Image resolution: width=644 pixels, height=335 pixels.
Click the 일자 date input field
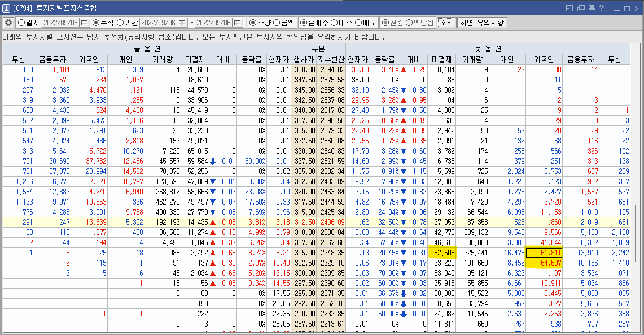61,23
